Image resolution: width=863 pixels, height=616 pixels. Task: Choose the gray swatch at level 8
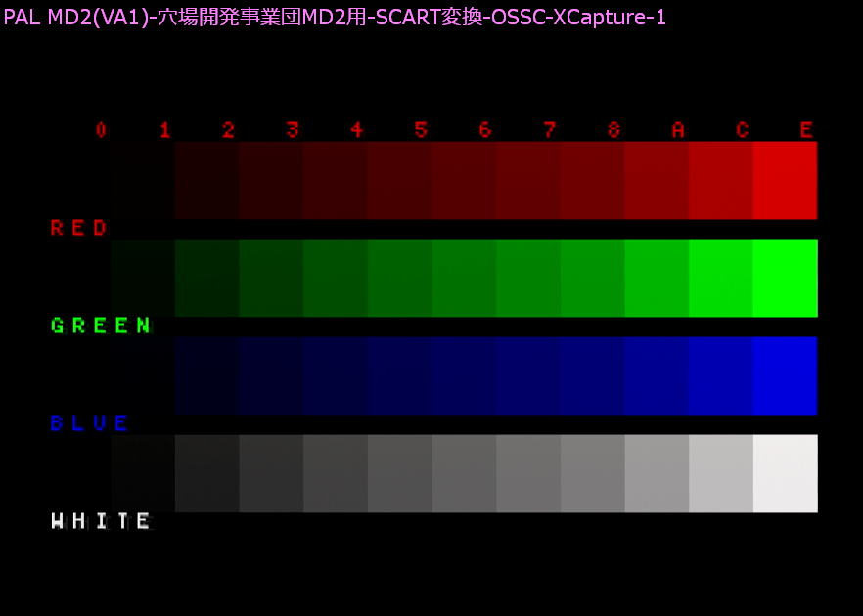593,473
